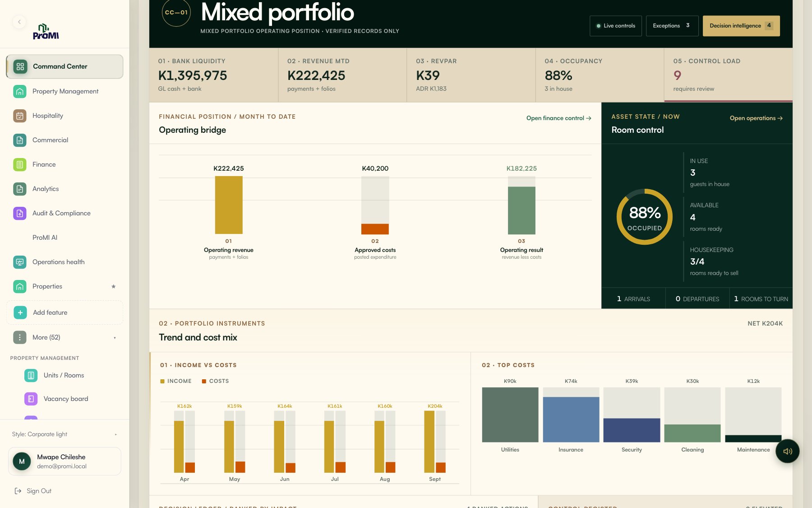Screen dimensions: 812x508
Task: Click the NET K204K value
Action: (765, 324)
